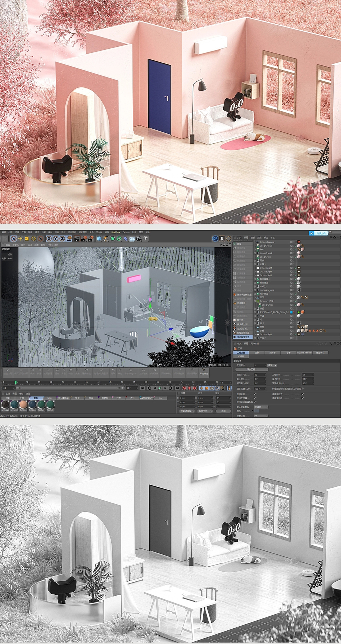Click the red Octane camera tag
This screenshot has height=644, width=341.
[299, 242]
